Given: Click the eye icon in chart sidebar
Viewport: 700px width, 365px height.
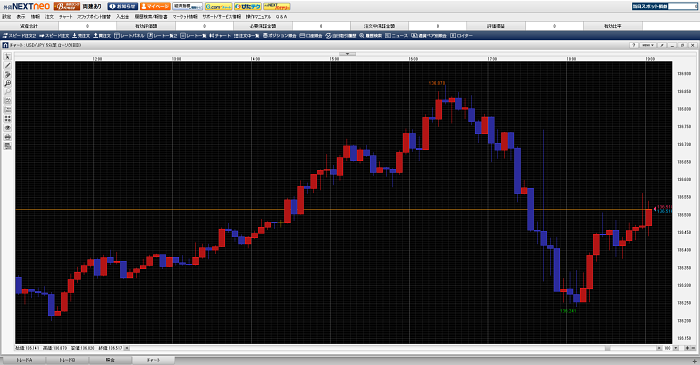Looking at the screenshot, I should tap(8, 128).
